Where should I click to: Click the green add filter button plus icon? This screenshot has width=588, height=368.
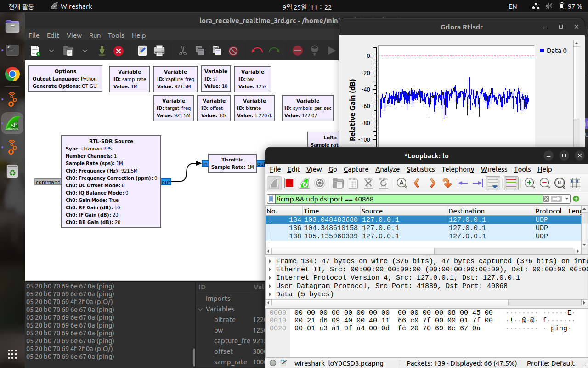click(x=576, y=199)
